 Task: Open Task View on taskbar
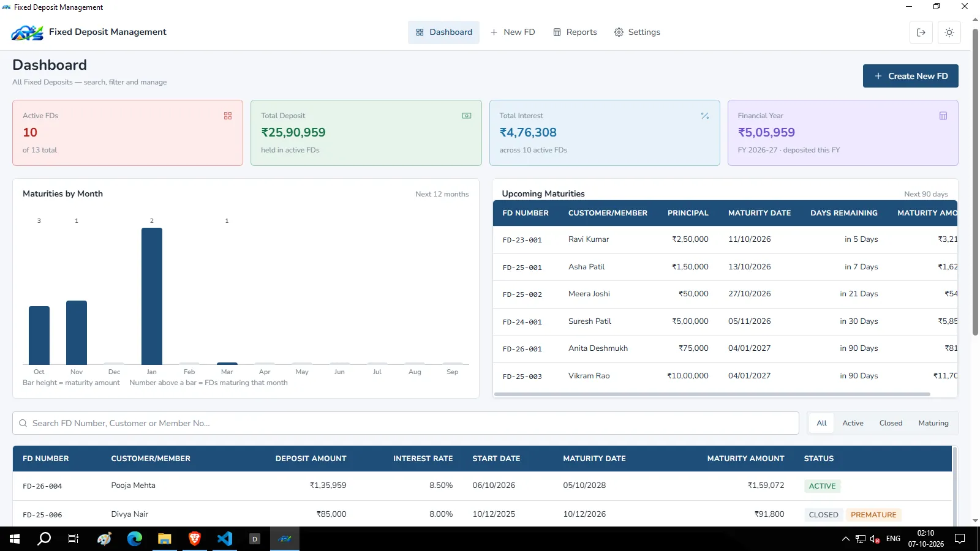click(x=73, y=539)
